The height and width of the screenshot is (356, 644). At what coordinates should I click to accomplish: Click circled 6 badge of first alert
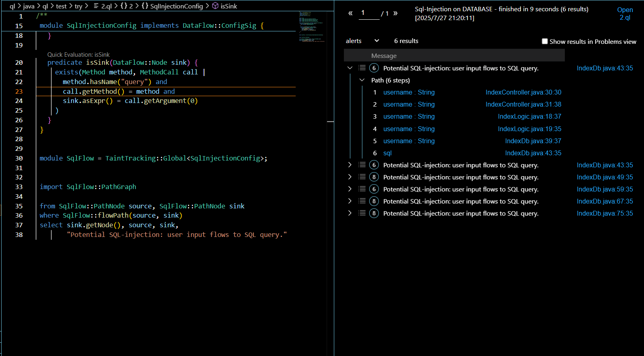click(374, 68)
